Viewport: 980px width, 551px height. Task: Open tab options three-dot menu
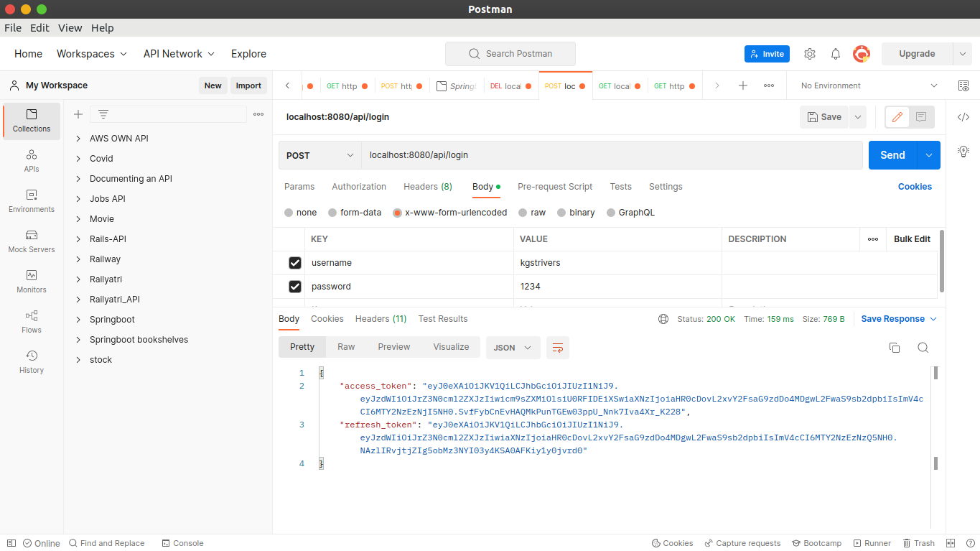(769, 85)
